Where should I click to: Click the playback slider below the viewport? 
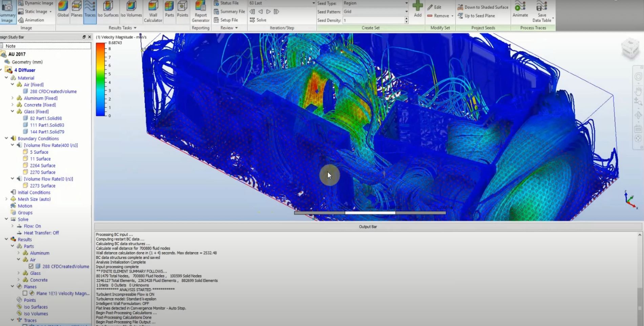coord(370,213)
